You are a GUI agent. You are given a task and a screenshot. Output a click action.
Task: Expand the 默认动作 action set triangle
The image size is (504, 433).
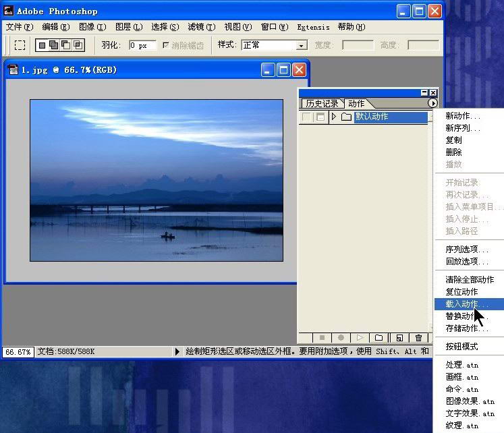[334, 117]
